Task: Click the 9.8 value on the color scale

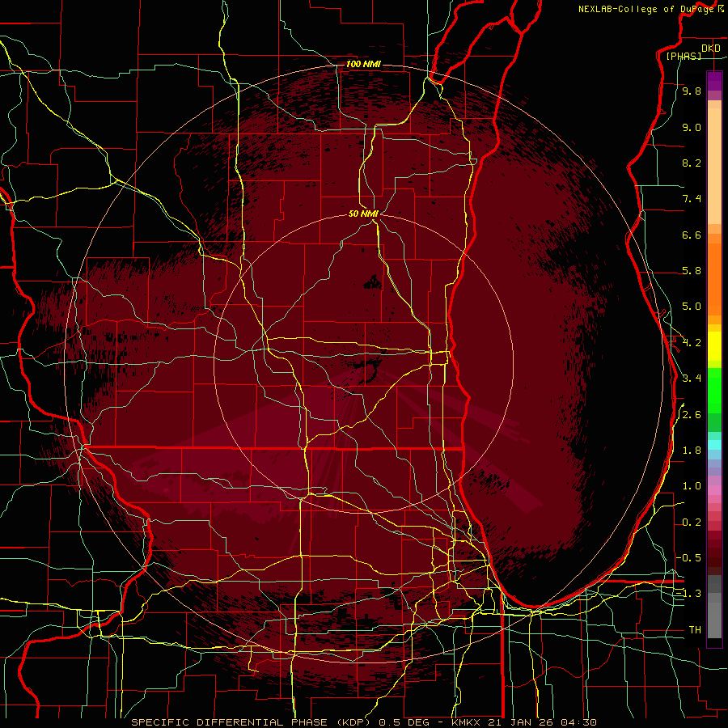Action: coord(692,91)
